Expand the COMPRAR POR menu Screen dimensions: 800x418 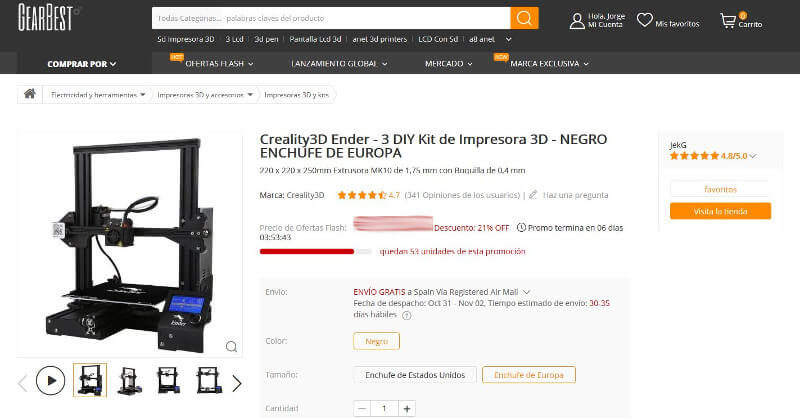click(82, 64)
